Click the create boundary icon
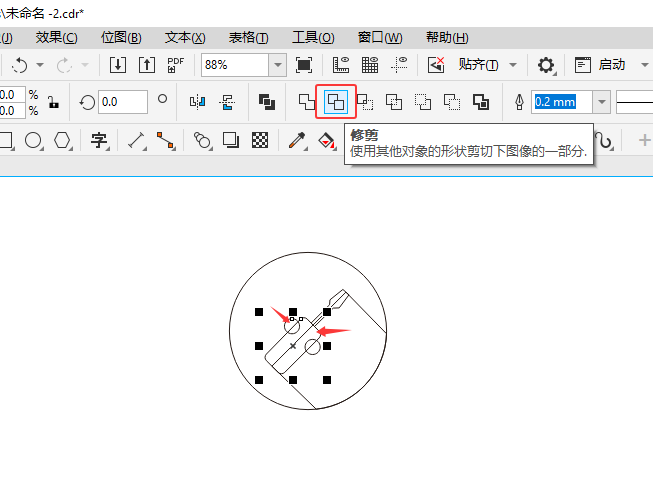 (481, 102)
